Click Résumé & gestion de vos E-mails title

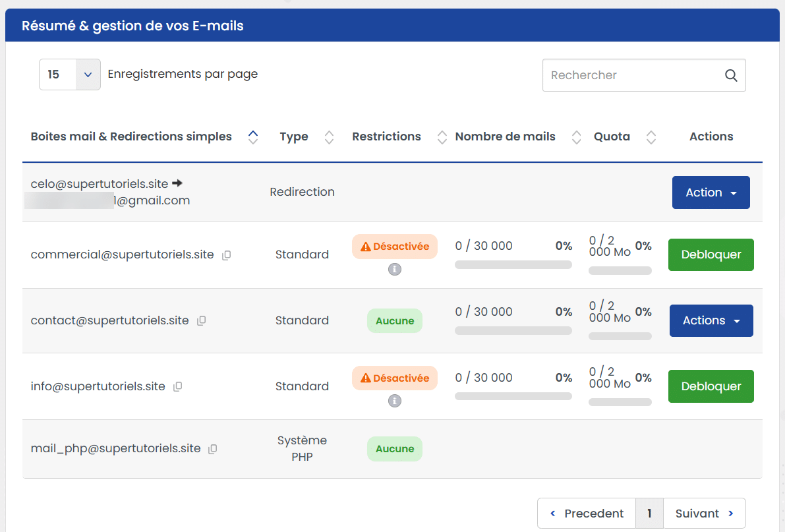click(132, 26)
